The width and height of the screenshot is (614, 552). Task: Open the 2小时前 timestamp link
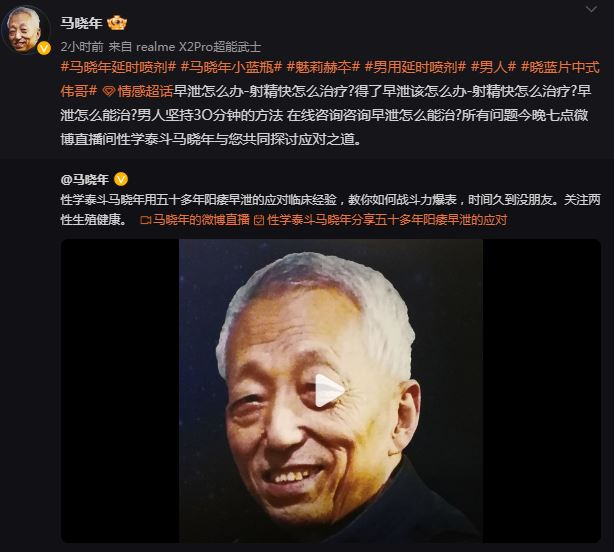click(82, 47)
